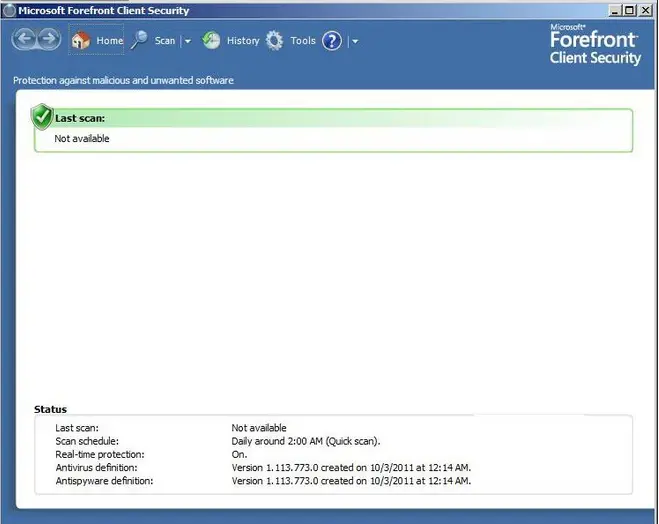Image resolution: width=659 pixels, height=524 pixels.
Task: Expand the Help options dropdown arrow
Action: point(355,41)
